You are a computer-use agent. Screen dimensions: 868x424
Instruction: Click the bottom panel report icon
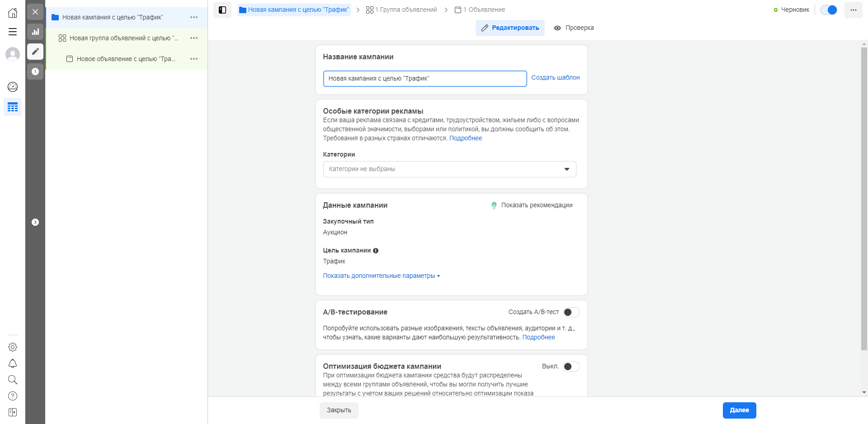click(13, 412)
